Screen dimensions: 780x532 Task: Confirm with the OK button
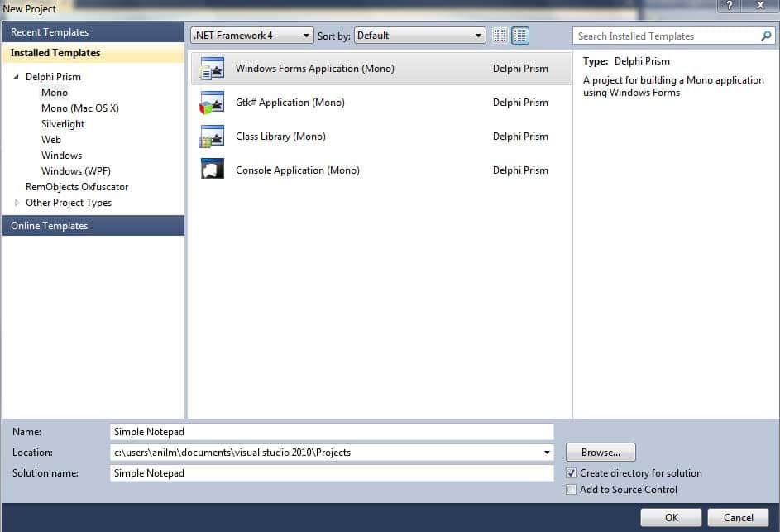pyautogui.click(x=671, y=518)
